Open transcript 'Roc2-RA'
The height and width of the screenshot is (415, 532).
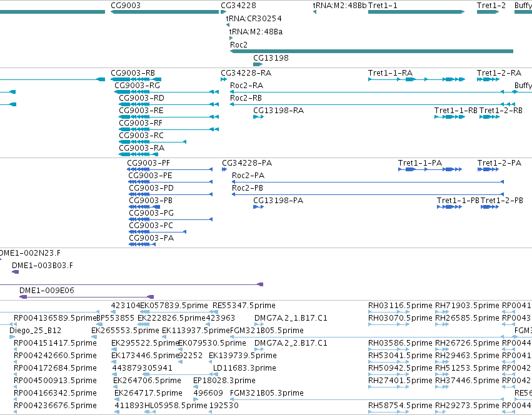(247, 86)
